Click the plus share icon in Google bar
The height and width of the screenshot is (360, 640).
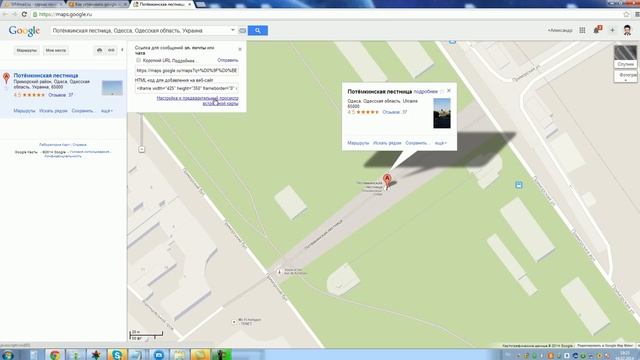click(x=612, y=30)
